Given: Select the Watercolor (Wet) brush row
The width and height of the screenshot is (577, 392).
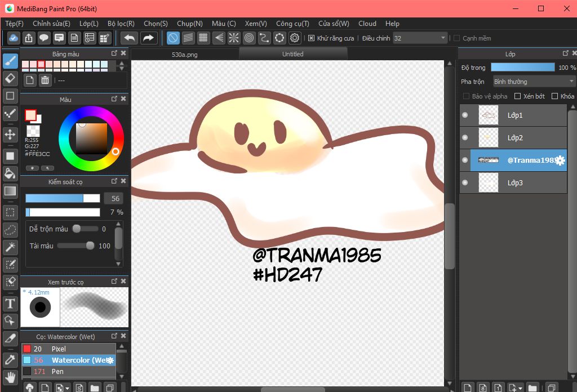Looking at the screenshot, I should click(69, 360).
